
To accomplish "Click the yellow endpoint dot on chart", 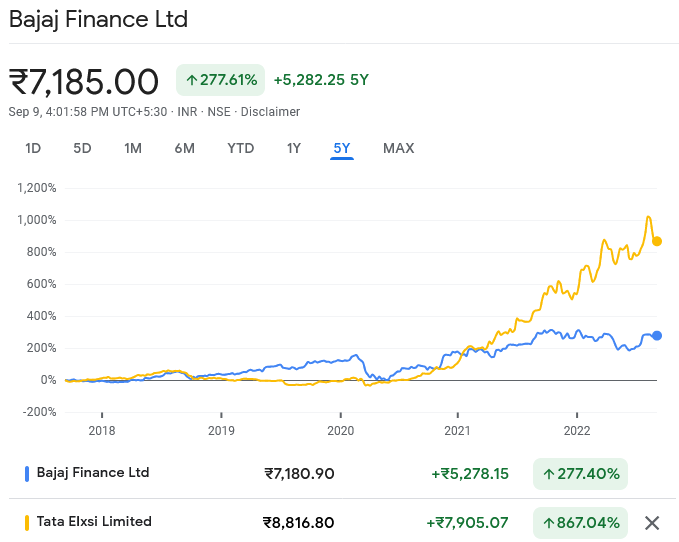I will click(657, 241).
